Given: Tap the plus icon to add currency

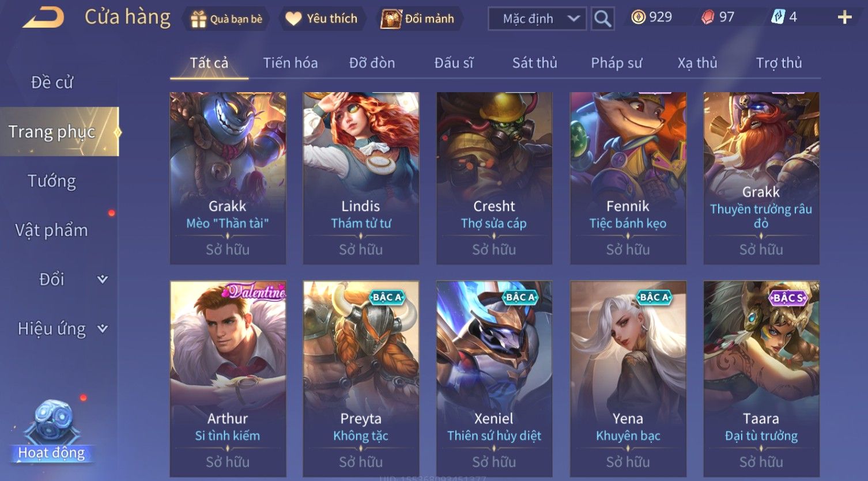Looking at the screenshot, I should 844,18.
